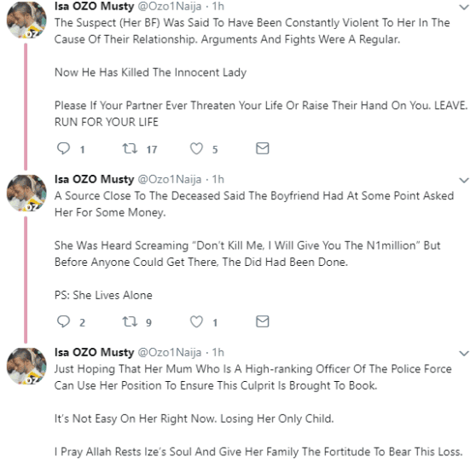This screenshot has width=476, height=468.
Task: Click profile avatar on first tweet
Action: point(26,19)
